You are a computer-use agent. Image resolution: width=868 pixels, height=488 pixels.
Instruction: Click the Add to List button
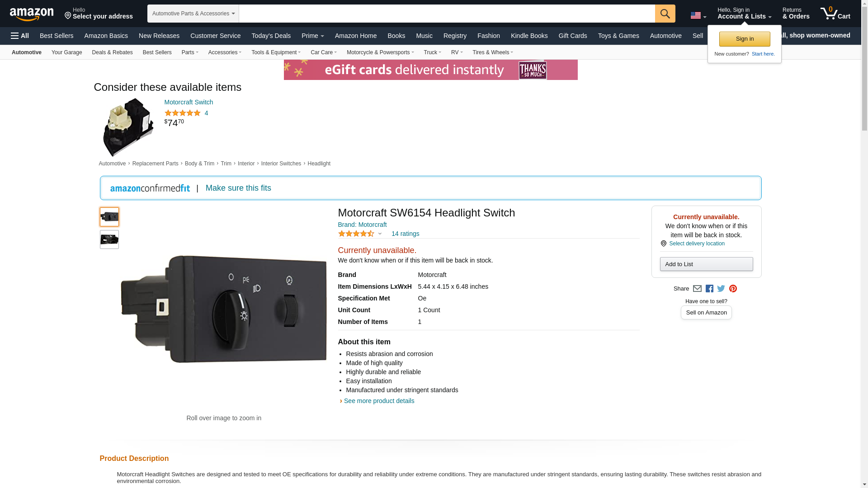(x=706, y=264)
